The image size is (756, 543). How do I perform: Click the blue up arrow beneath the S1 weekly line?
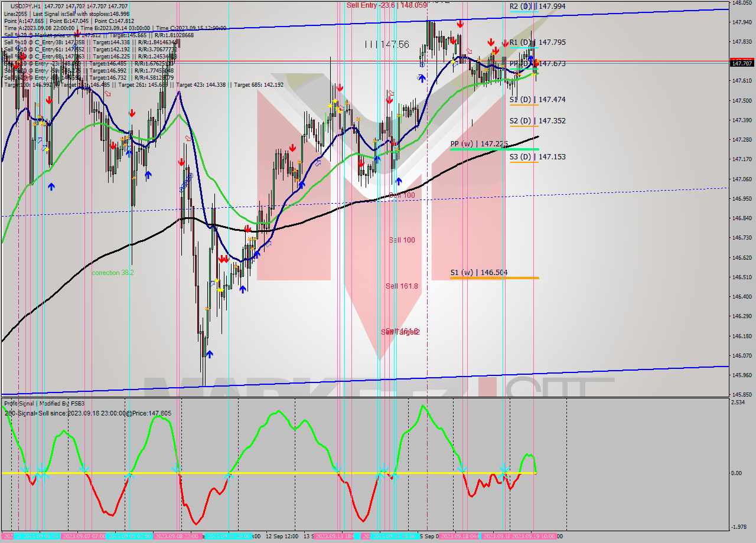pos(244,289)
